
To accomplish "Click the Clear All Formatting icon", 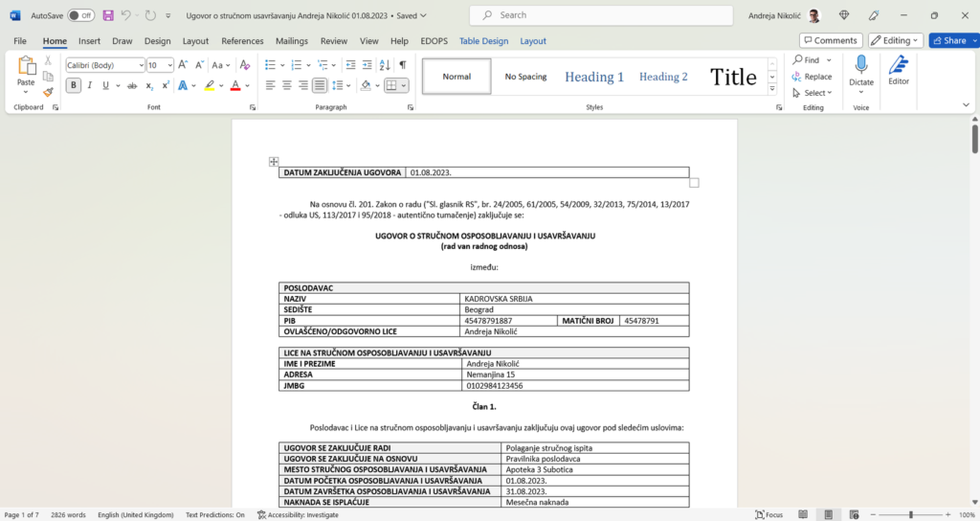I will click(245, 65).
